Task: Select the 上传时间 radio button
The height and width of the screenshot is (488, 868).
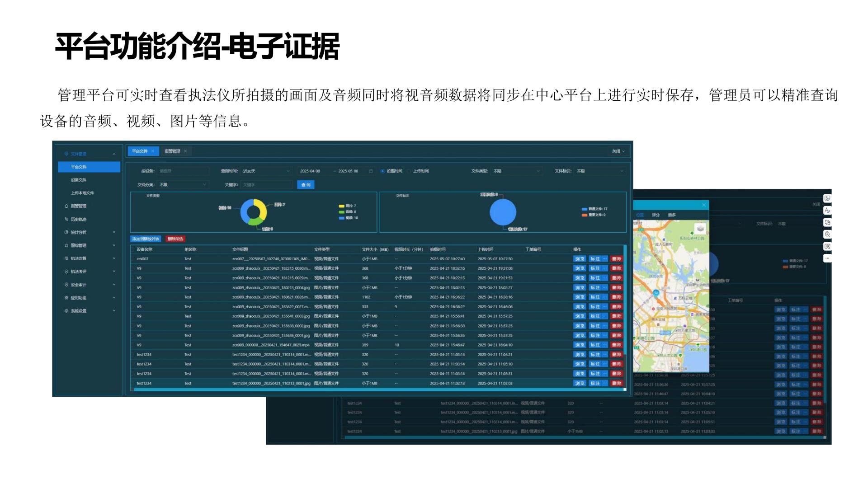Action: 409,171
